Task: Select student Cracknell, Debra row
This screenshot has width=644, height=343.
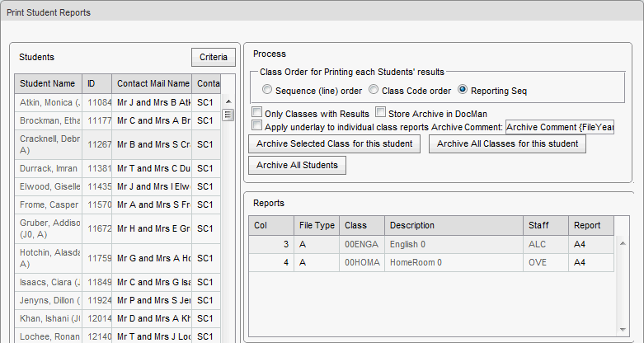Action: tap(117, 144)
